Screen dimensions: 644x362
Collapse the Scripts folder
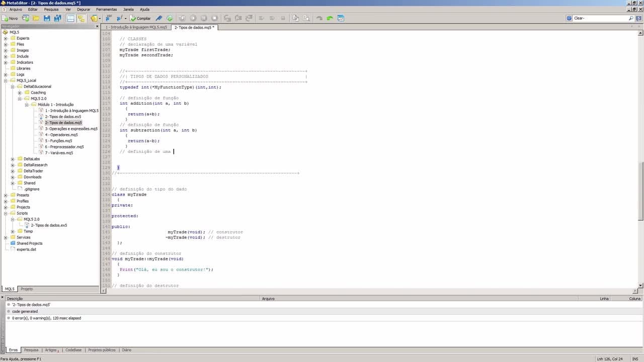6,213
